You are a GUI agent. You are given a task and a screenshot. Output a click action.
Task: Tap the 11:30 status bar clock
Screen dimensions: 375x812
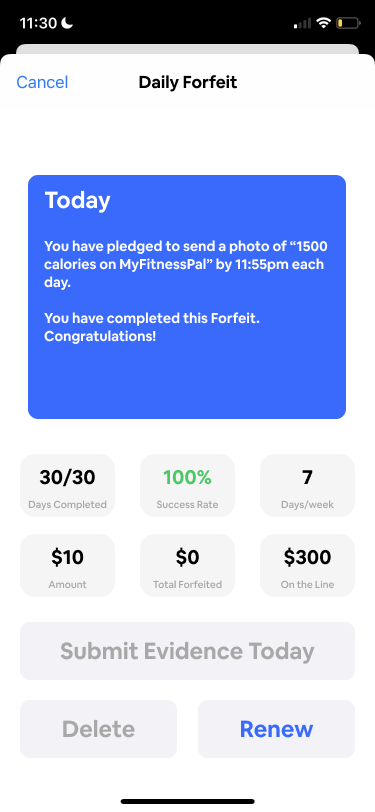click(x=39, y=23)
